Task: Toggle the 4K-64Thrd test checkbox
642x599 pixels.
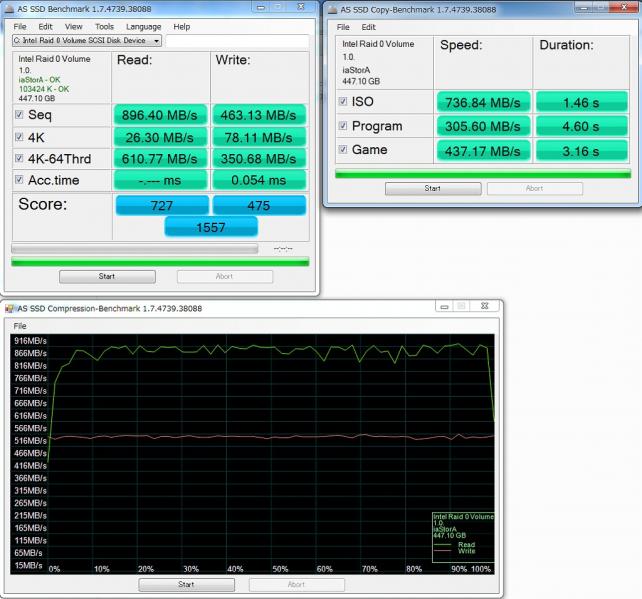Action: [x=19, y=158]
